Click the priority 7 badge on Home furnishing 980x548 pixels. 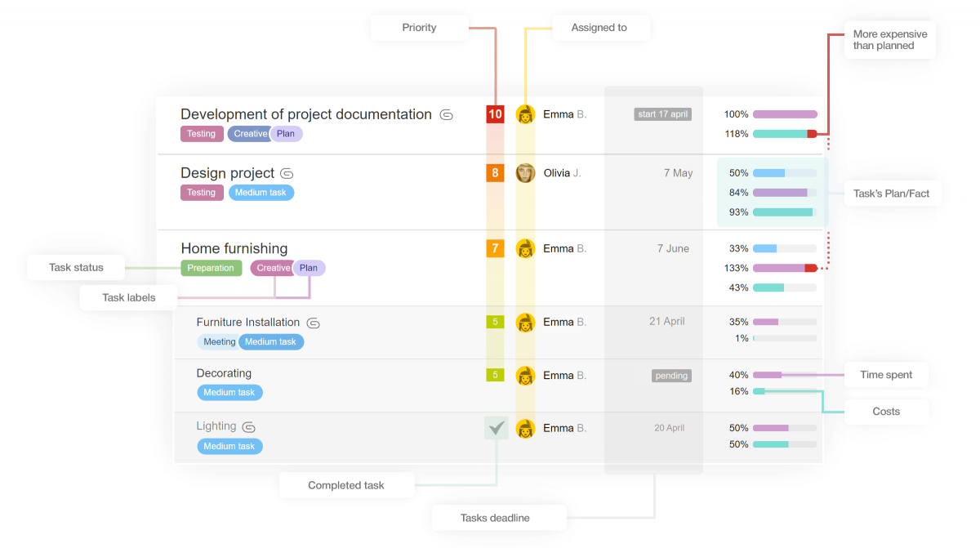click(495, 248)
